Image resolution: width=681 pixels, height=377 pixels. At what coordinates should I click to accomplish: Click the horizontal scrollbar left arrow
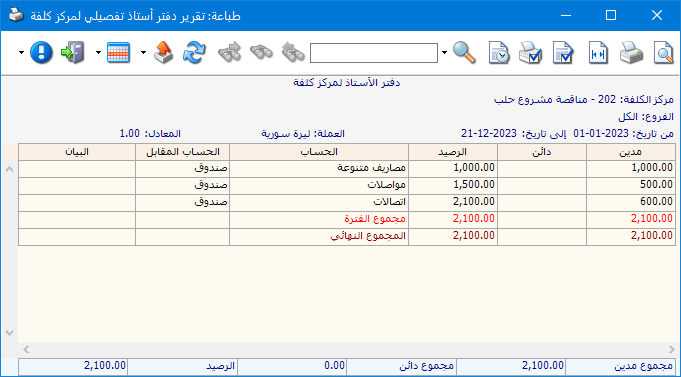(x=26, y=349)
